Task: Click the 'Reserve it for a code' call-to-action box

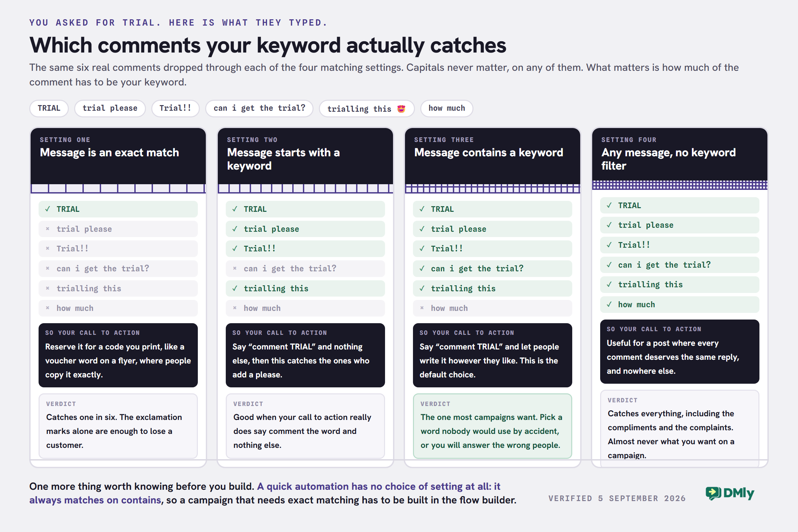Action: point(118,355)
